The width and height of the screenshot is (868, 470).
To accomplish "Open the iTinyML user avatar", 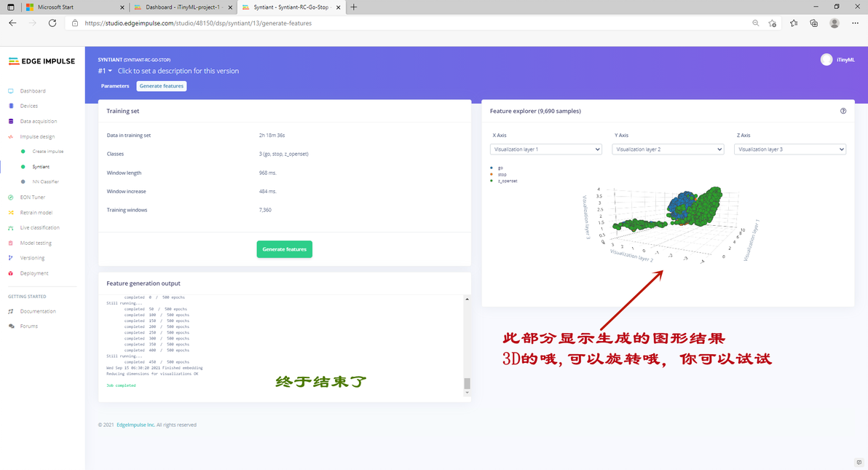I will tap(826, 60).
